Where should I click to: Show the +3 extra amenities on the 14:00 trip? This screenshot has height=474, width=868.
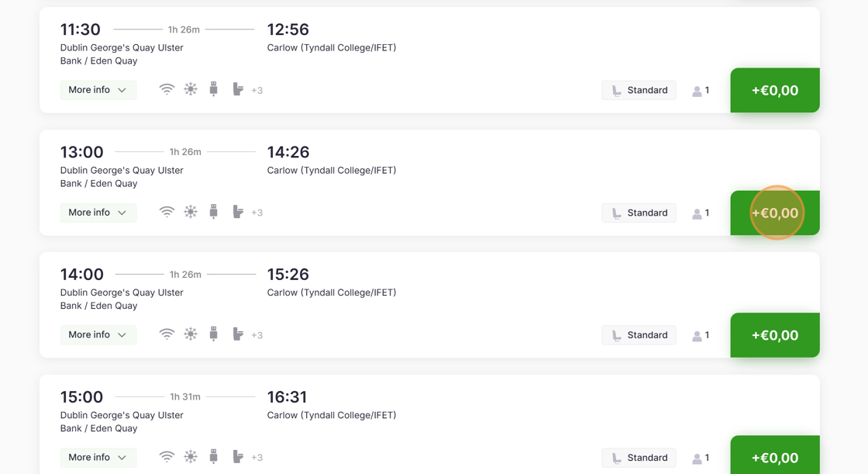[x=257, y=335]
